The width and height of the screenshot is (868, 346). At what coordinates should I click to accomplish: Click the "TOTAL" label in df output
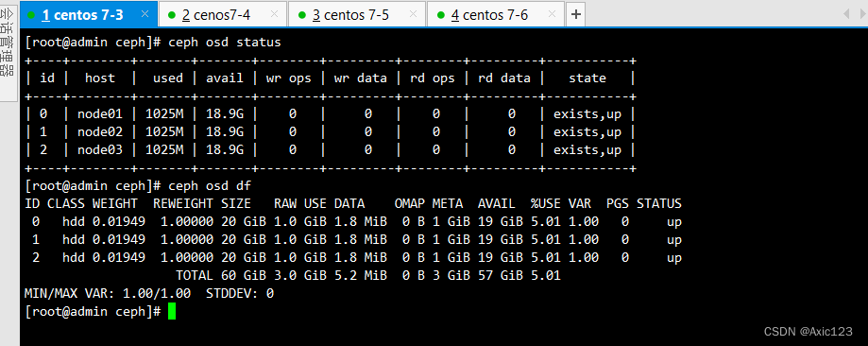coord(195,275)
